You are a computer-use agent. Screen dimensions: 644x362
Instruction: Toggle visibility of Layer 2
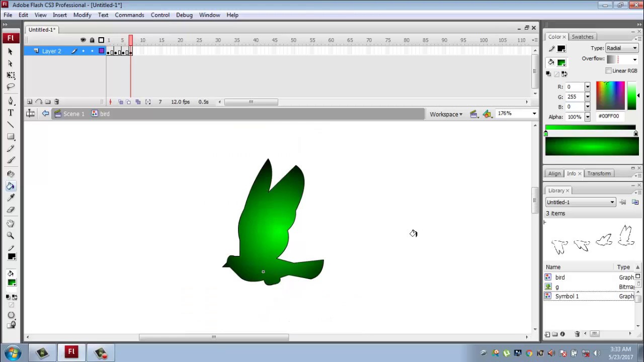point(84,51)
